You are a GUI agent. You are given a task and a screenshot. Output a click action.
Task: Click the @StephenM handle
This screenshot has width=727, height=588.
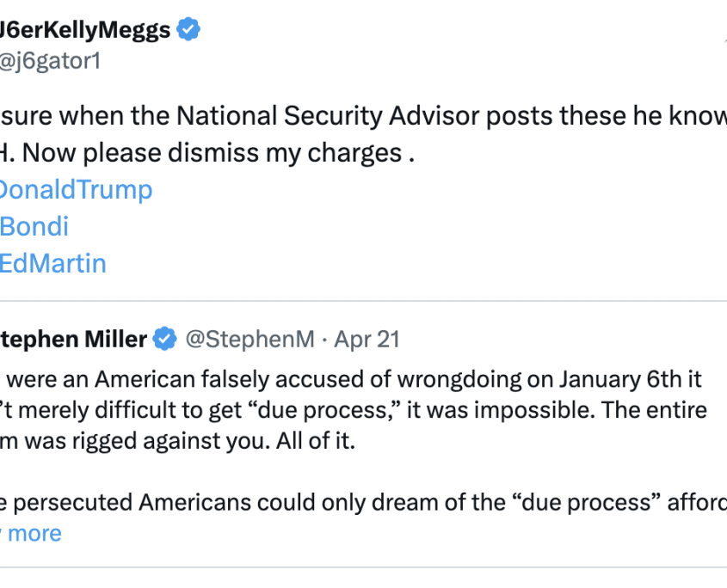pyautogui.click(x=250, y=340)
